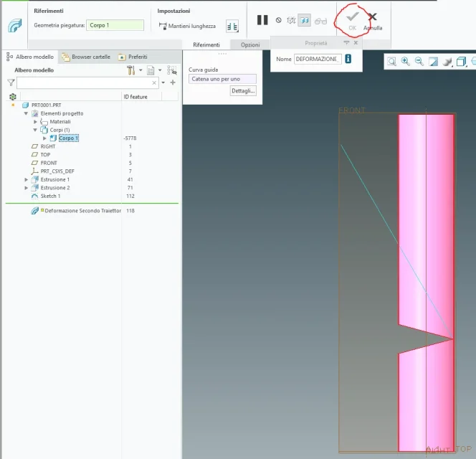The image size is (476, 459).
Task: Click the flip side icon beside Mantieni lunghezza
Action: coord(232,26)
